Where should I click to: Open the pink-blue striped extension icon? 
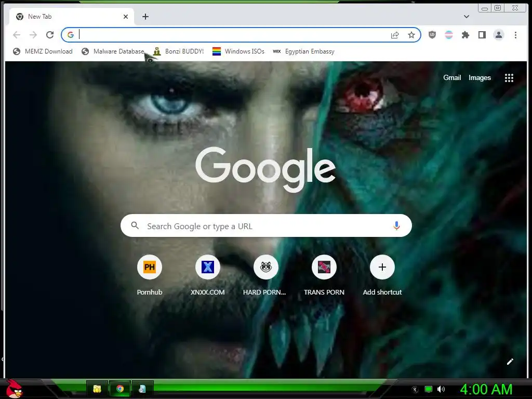tap(448, 35)
